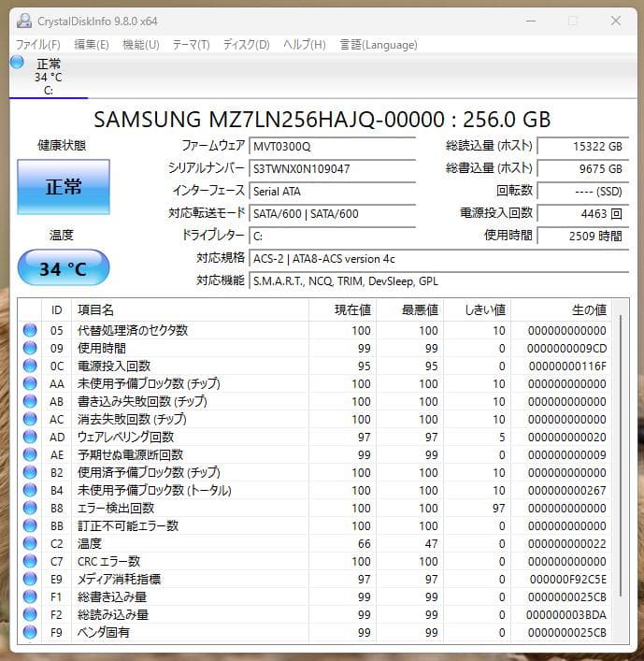Image resolution: width=644 pixels, height=661 pixels.
Task: Open the ヘルプ(H) menu
Action: [305, 45]
